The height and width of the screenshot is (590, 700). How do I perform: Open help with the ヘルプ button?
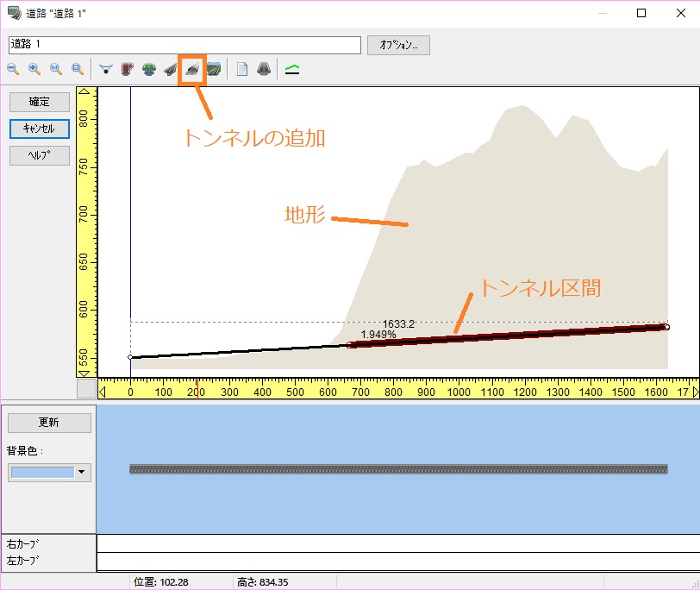[40, 155]
